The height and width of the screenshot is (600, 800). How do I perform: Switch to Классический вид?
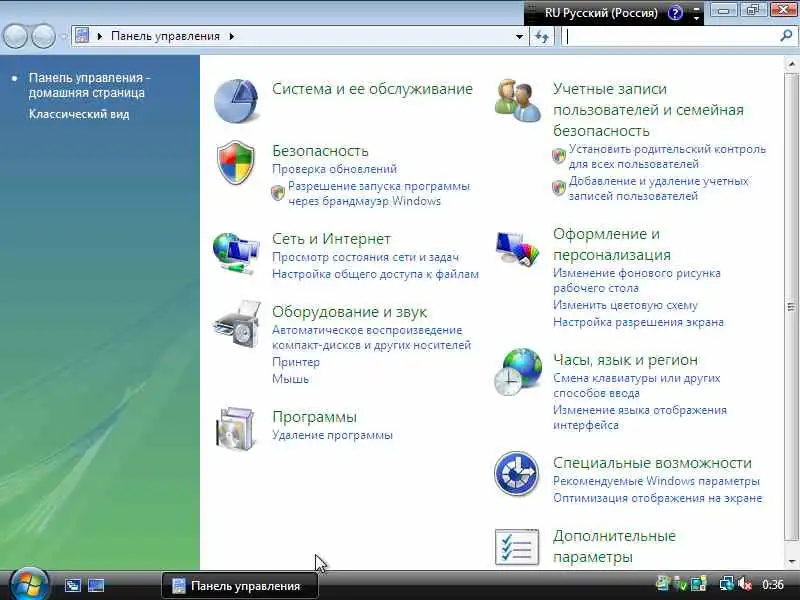(x=79, y=114)
